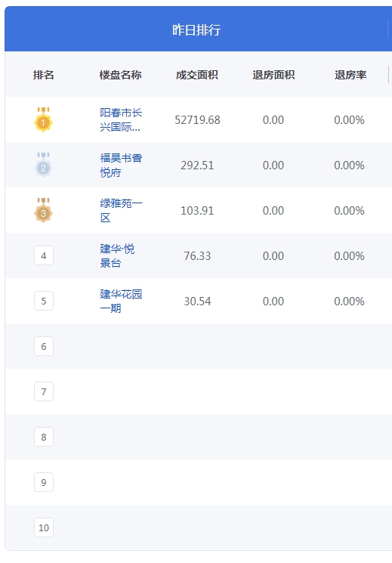Click the rank 7 number badge
Image resolution: width=392 pixels, height=563 pixels.
coord(44,391)
